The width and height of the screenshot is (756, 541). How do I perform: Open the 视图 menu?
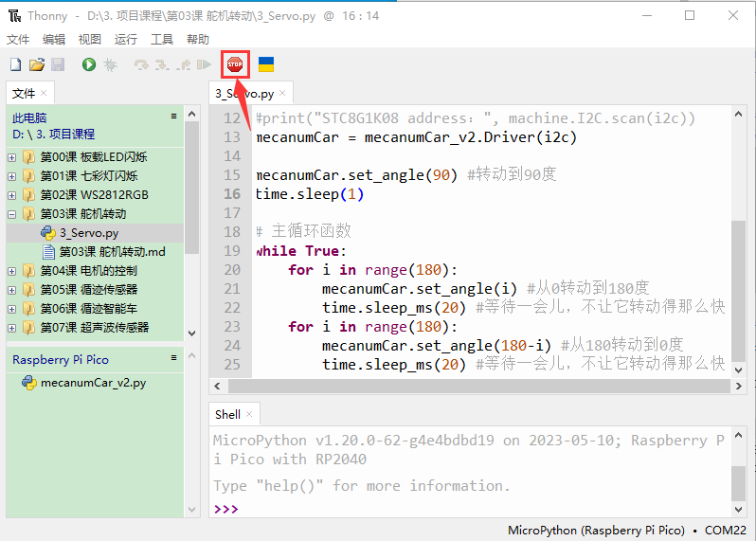tap(90, 39)
